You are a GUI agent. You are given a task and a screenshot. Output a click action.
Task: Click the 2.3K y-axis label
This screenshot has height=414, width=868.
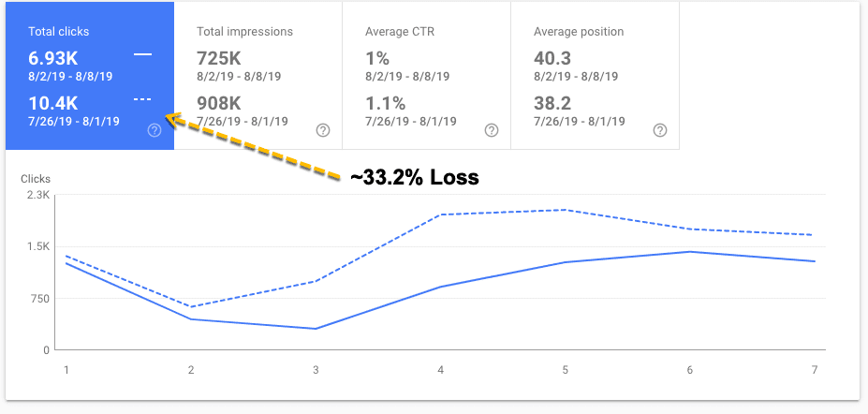(x=39, y=195)
